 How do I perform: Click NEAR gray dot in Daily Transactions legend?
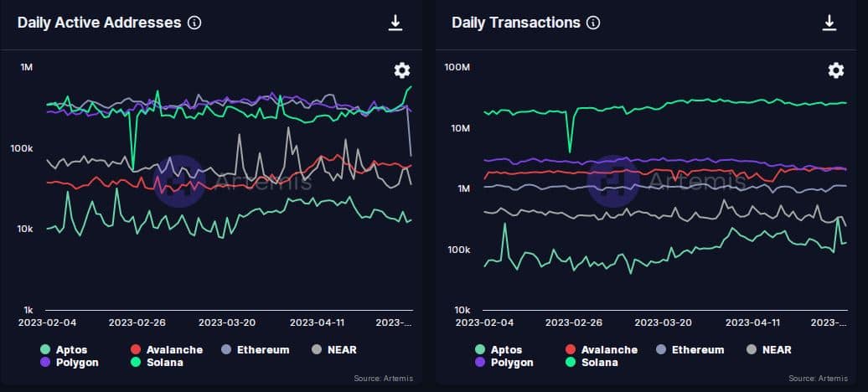(x=751, y=350)
